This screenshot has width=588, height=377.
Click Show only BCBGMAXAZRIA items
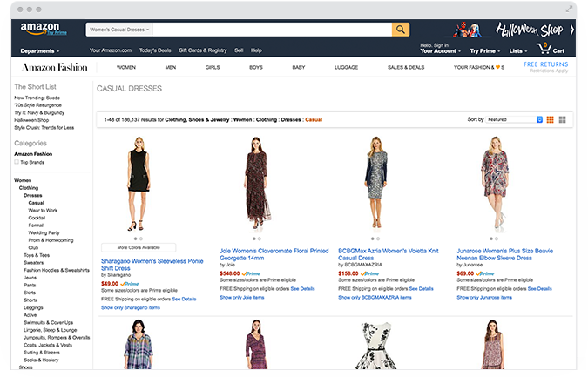(375, 298)
